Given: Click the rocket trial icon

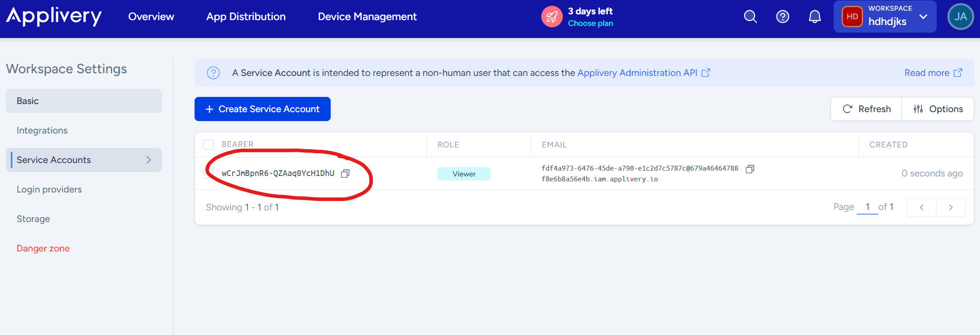Looking at the screenshot, I should point(552,17).
